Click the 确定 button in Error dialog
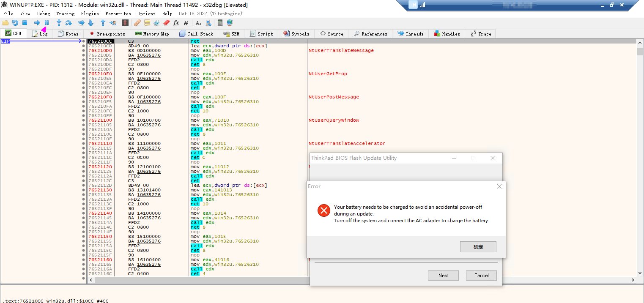Viewport: 644px width, 303px height. [x=478, y=247]
